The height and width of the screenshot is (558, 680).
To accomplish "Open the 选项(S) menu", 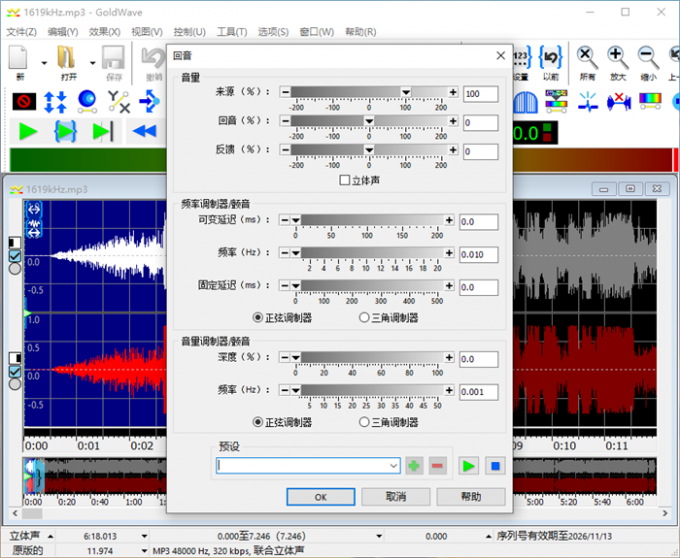I will tap(273, 32).
